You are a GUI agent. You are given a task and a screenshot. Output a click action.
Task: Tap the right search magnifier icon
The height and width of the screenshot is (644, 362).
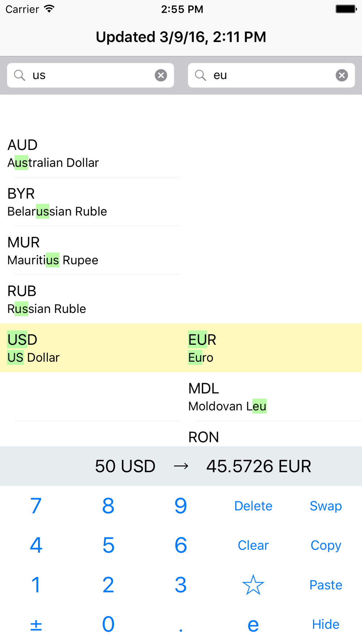click(x=201, y=75)
